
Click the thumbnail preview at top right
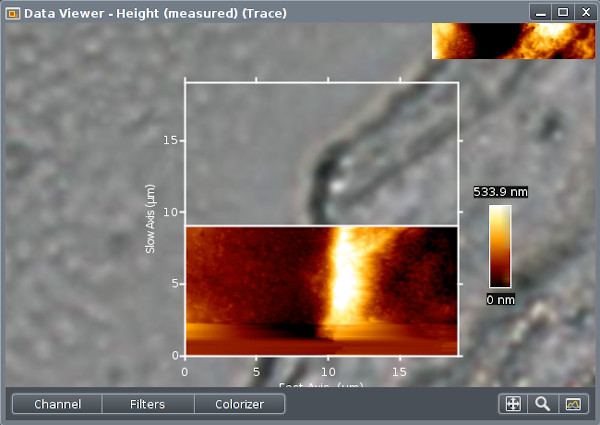pos(514,41)
